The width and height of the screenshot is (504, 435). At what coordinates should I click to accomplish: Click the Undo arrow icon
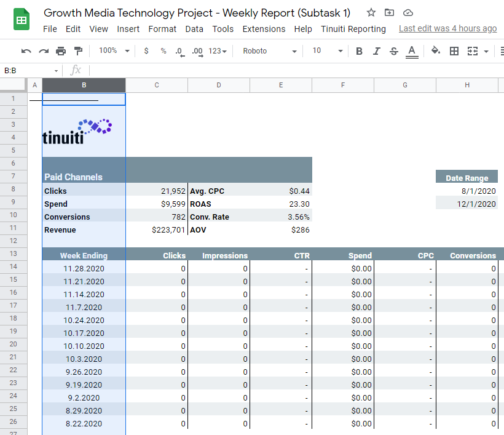pyautogui.click(x=26, y=51)
